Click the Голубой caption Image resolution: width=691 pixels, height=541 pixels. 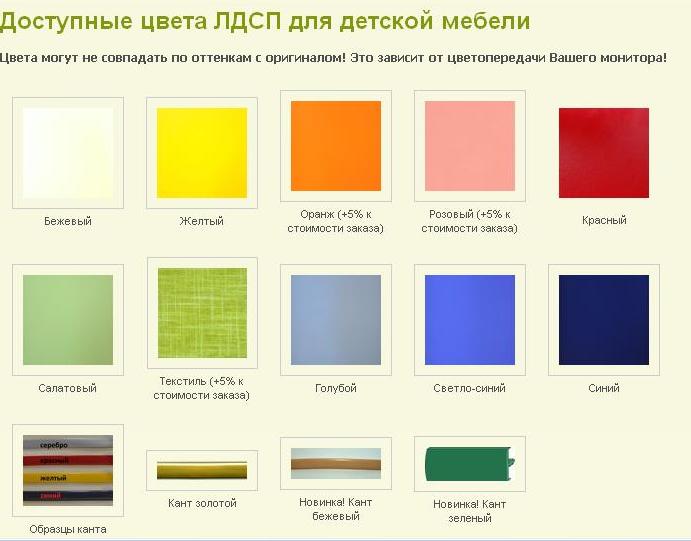pyautogui.click(x=336, y=388)
